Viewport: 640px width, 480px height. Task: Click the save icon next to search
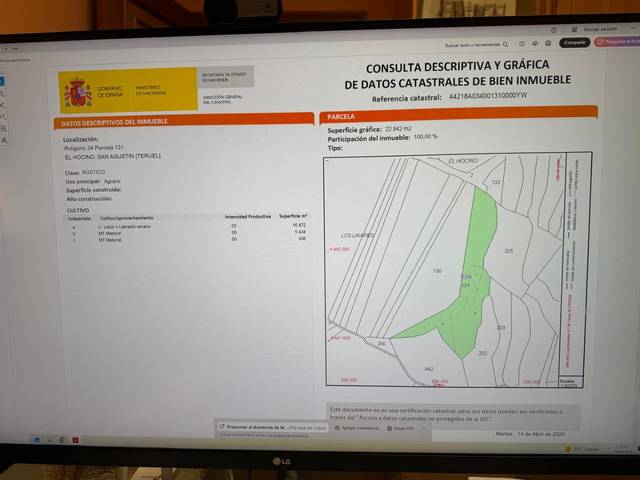(x=522, y=44)
